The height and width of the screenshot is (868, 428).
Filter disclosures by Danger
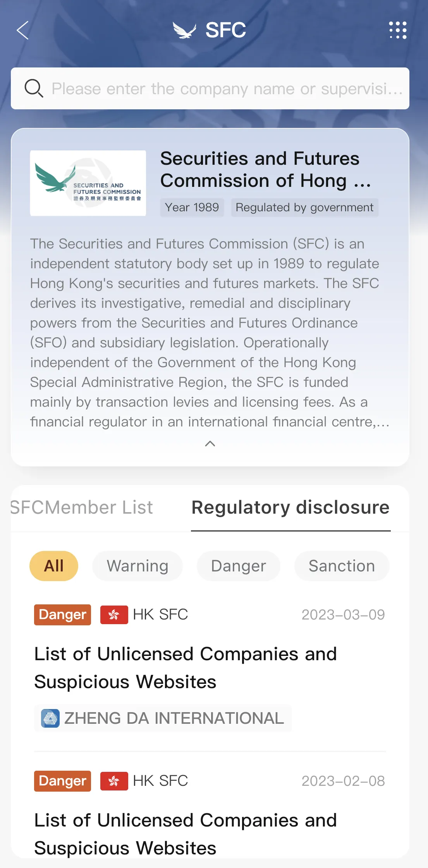coord(239,566)
